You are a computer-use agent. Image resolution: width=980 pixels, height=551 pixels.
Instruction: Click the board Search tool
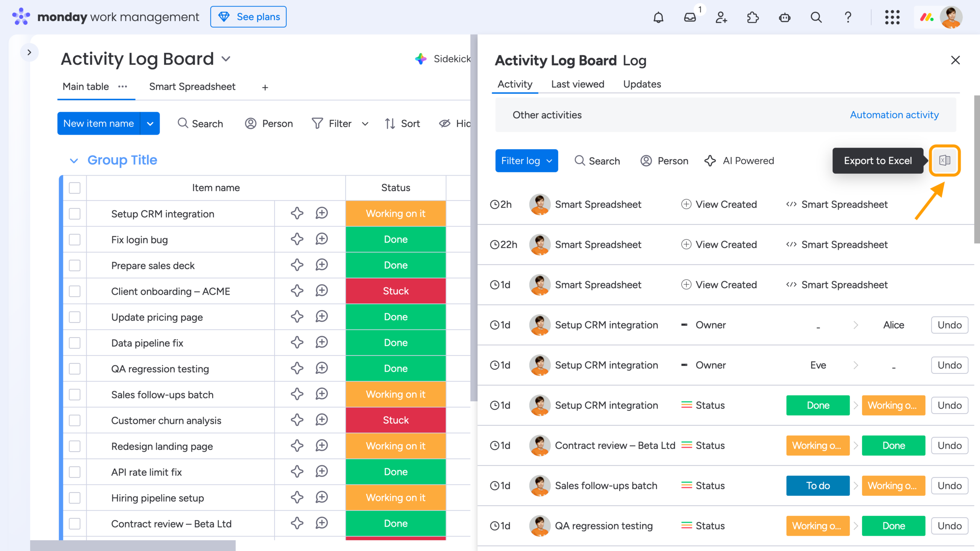pos(200,124)
